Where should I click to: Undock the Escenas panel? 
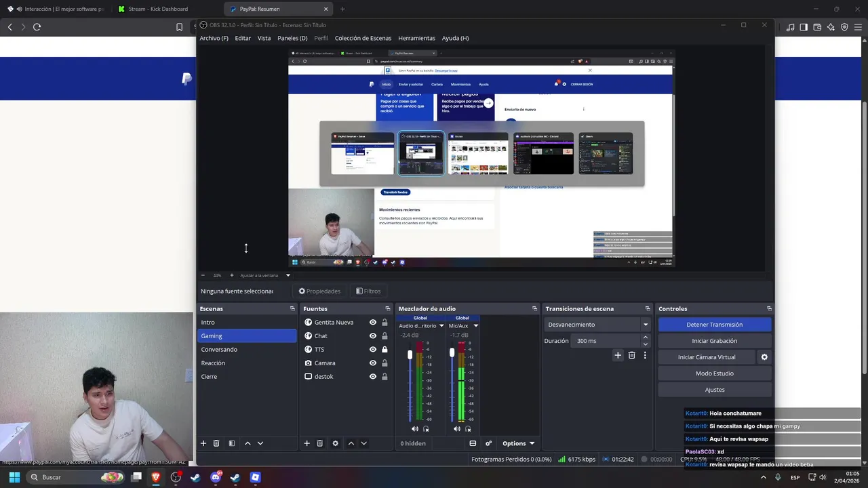[292, 308]
